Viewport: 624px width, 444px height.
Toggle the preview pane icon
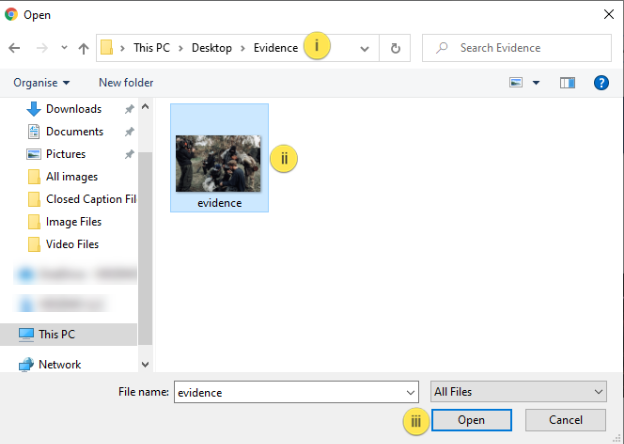pos(568,82)
